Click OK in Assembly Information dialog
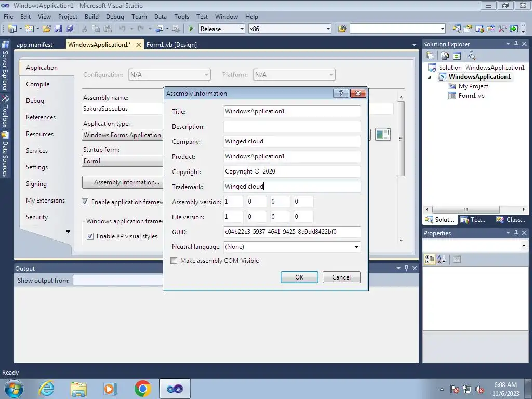The image size is (532, 399). (299, 277)
